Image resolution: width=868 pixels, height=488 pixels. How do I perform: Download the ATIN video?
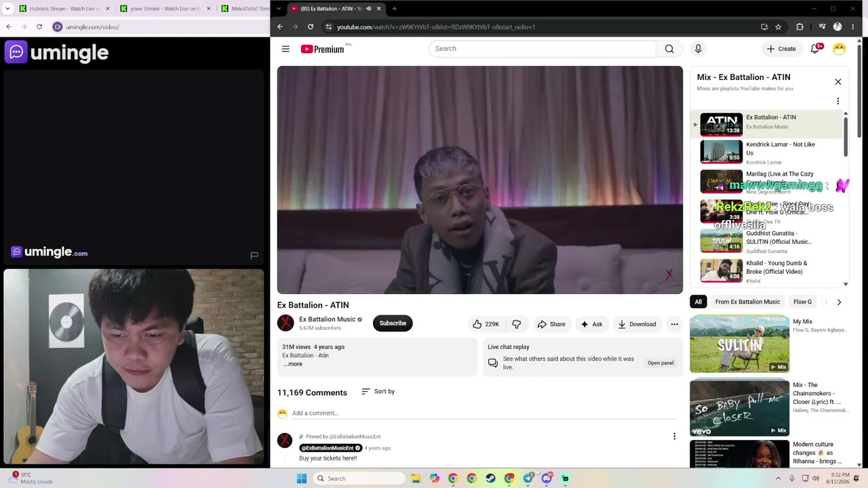pos(637,324)
